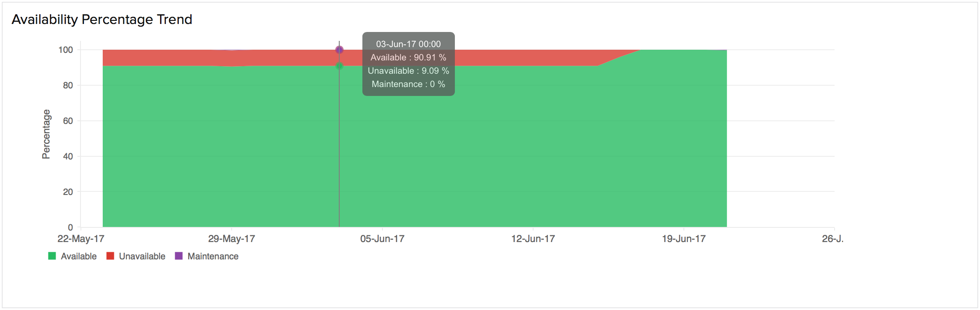
Task: Click the 22-May-17 x-axis label
Action: click(80, 239)
